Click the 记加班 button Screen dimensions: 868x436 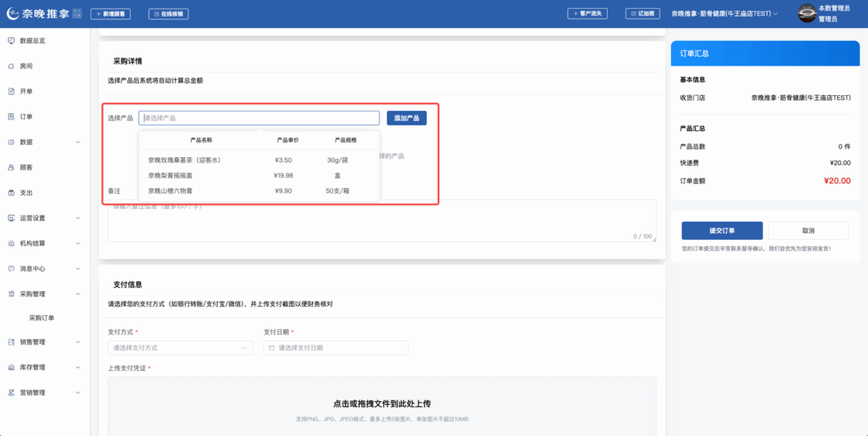point(642,13)
